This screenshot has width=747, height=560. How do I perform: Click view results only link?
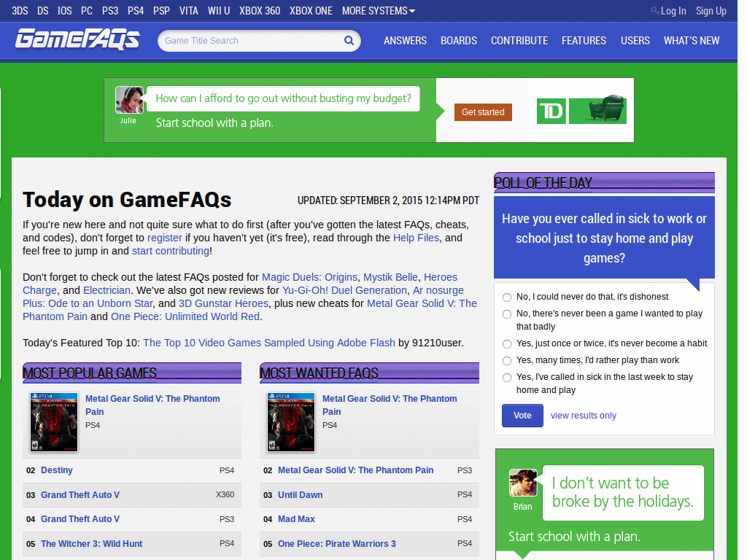point(583,415)
